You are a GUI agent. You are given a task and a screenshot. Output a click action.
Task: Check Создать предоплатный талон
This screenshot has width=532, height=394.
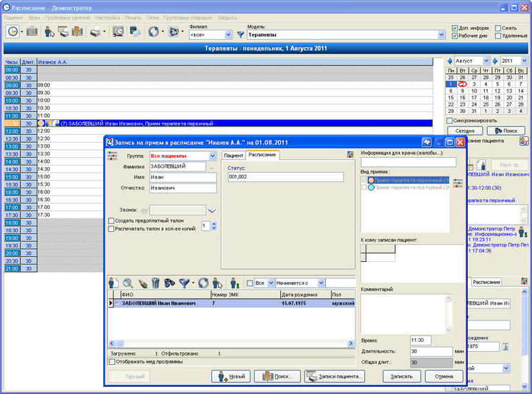click(111, 221)
